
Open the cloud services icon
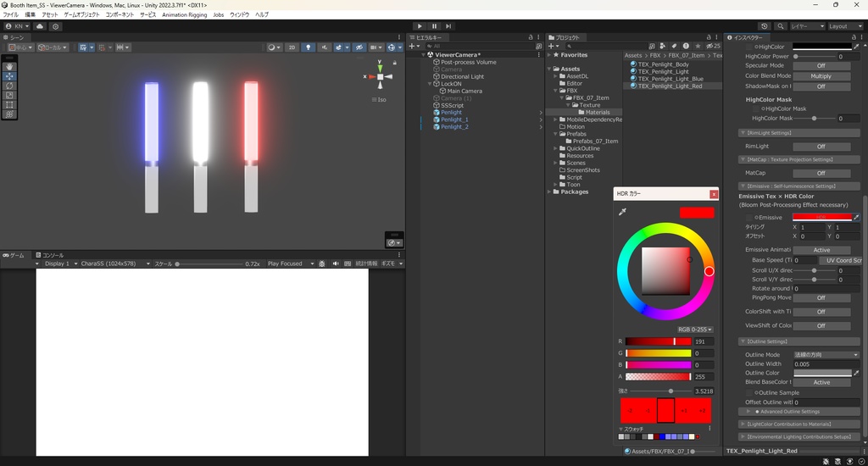(x=40, y=26)
